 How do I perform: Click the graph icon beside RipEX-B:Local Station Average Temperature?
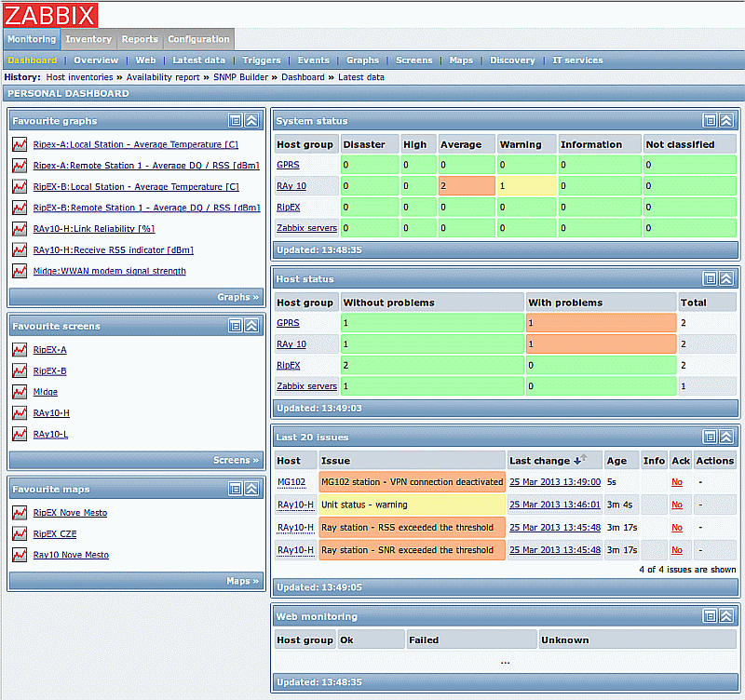click(x=20, y=186)
